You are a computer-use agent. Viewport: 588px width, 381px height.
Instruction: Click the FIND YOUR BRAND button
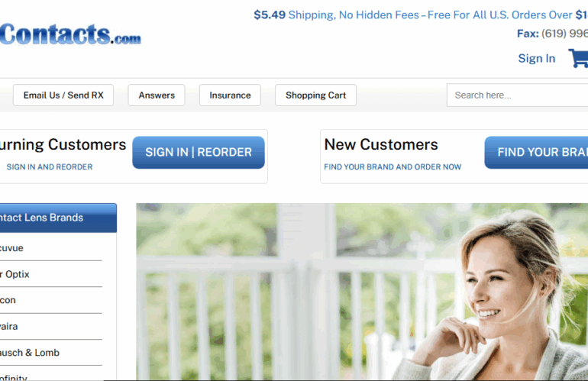536,152
